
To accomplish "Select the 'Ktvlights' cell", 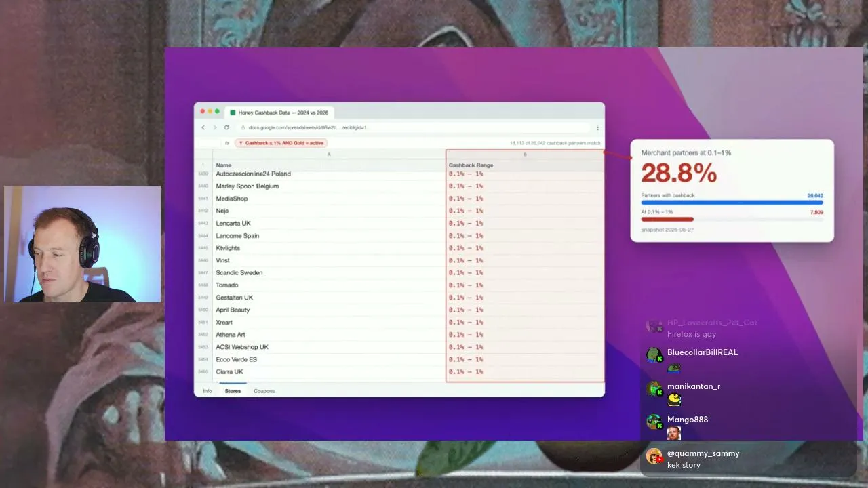I will (329, 248).
